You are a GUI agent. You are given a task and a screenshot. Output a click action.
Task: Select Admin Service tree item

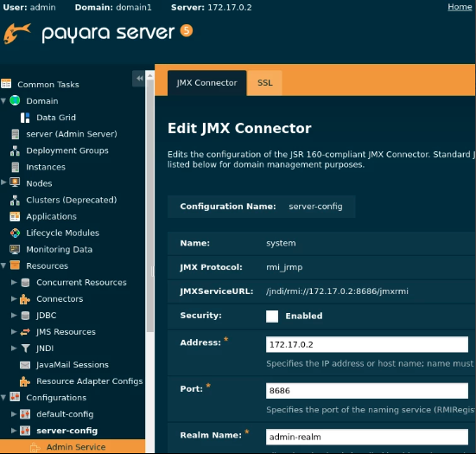point(76,447)
